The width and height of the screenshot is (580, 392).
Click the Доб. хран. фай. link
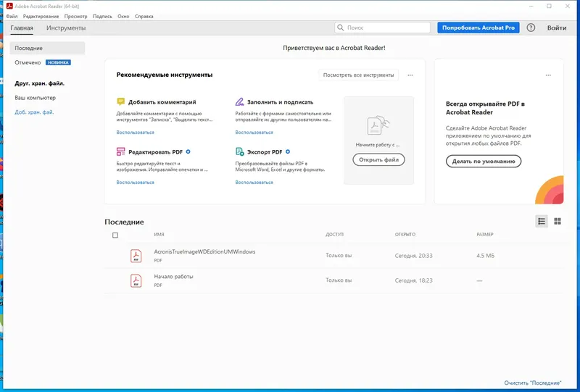(34, 112)
